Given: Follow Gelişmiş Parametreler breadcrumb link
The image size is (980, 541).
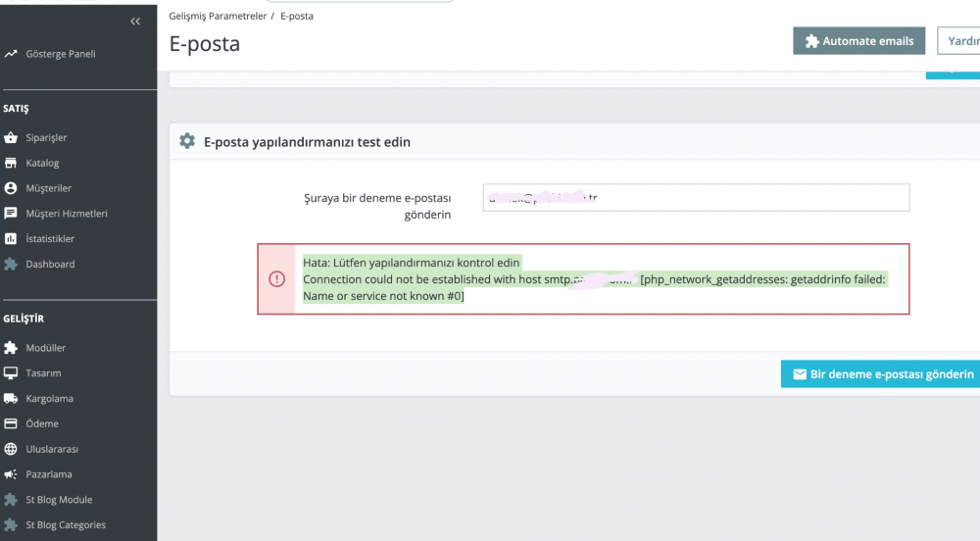Looking at the screenshot, I should coord(216,17).
